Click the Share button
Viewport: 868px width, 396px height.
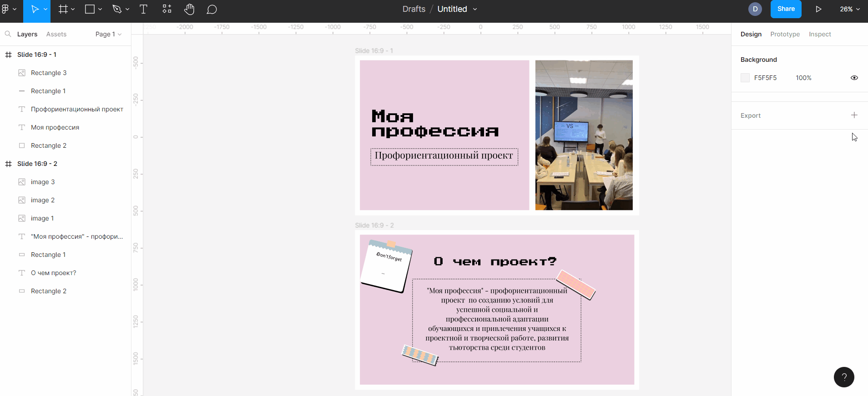[x=786, y=9]
